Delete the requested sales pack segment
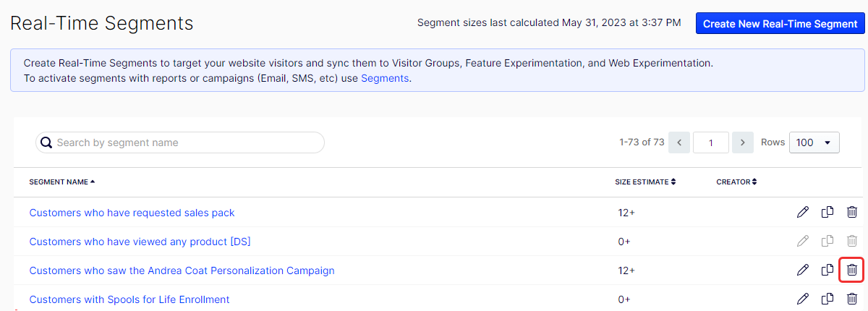 click(x=852, y=213)
